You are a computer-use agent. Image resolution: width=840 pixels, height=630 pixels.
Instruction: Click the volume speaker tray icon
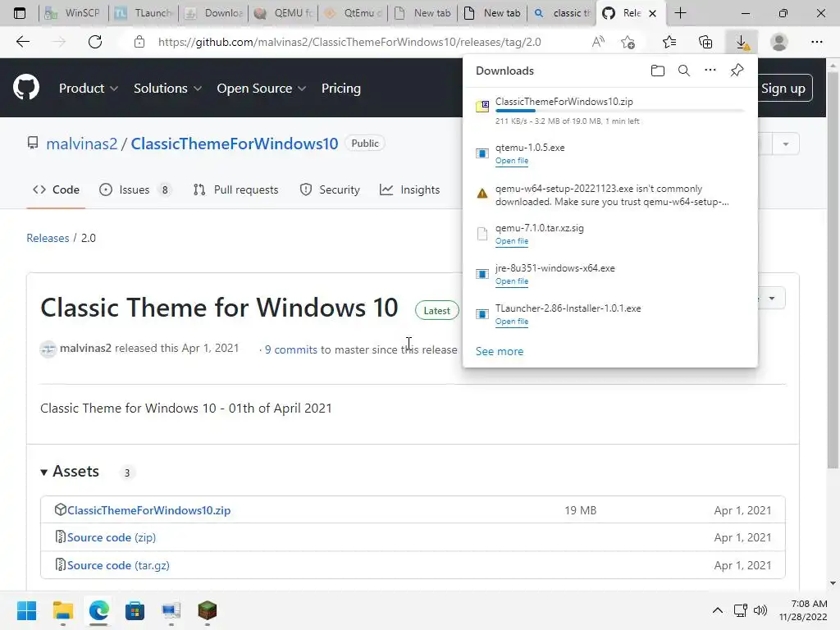[760, 610]
